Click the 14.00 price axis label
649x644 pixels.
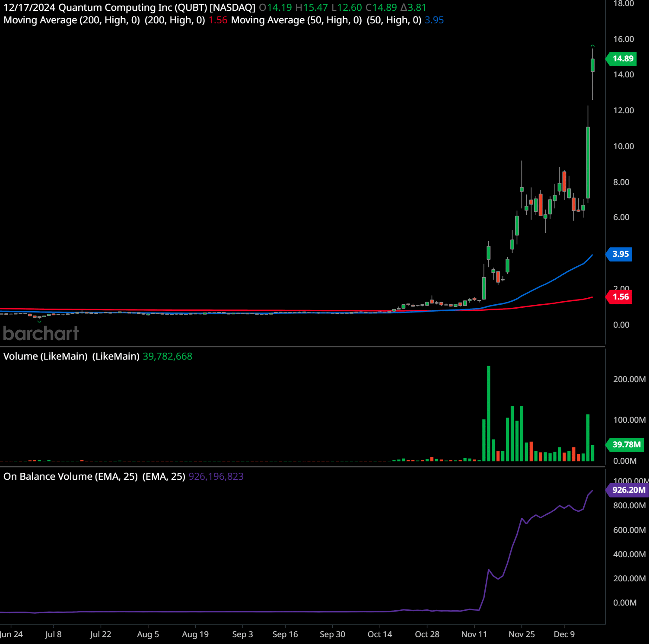click(x=624, y=75)
